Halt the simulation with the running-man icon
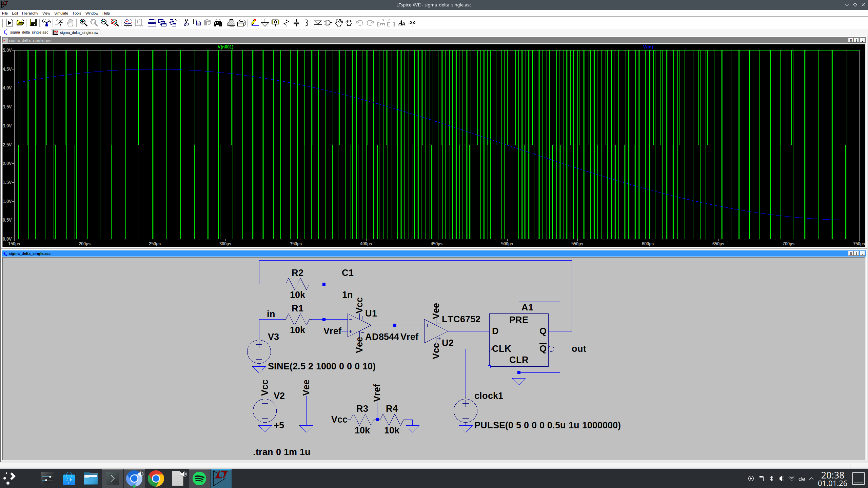Viewport: 868px width, 488px height. coord(60,23)
